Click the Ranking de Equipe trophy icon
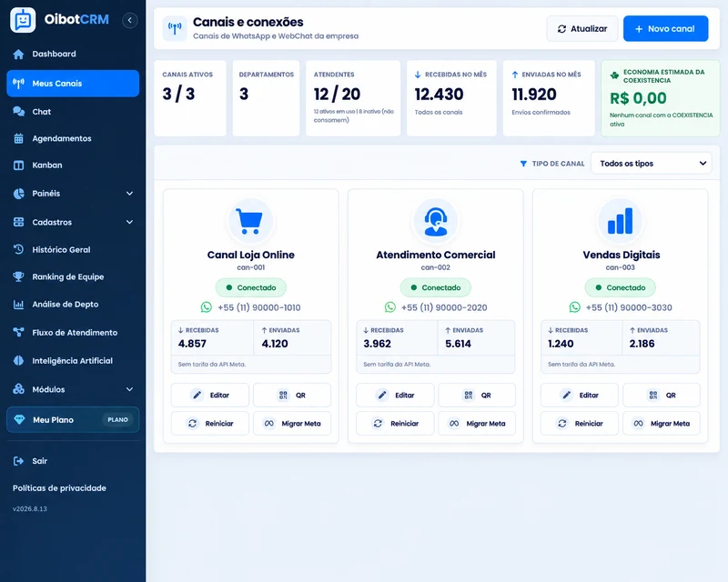 pos(18,276)
